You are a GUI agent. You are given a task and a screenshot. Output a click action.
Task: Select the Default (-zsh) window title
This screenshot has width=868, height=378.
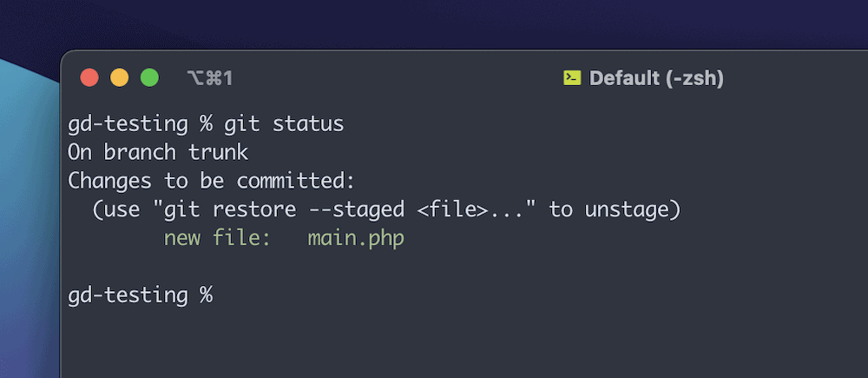[x=655, y=78]
